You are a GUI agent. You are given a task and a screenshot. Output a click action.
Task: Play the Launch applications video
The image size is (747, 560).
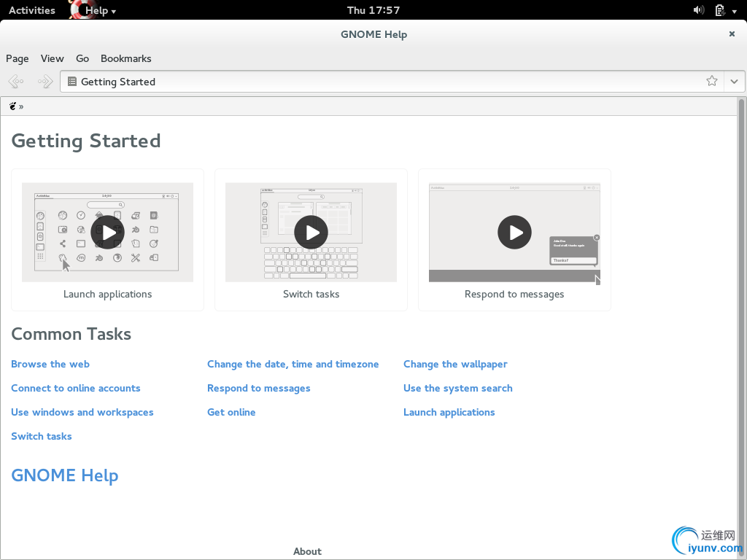point(108,233)
